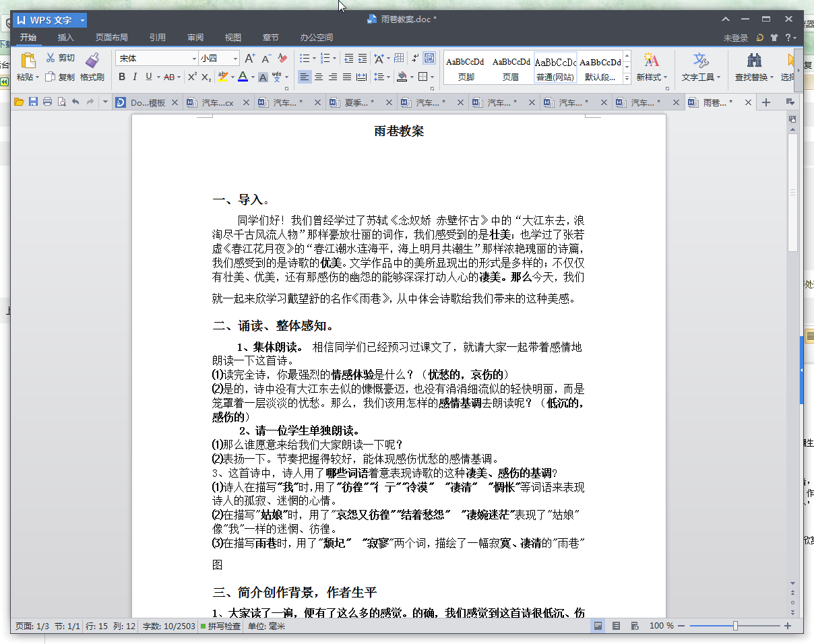Set paragraph alignment to right
Image resolution: width=814 pixels, height=644 pixels.
point(334,77)
